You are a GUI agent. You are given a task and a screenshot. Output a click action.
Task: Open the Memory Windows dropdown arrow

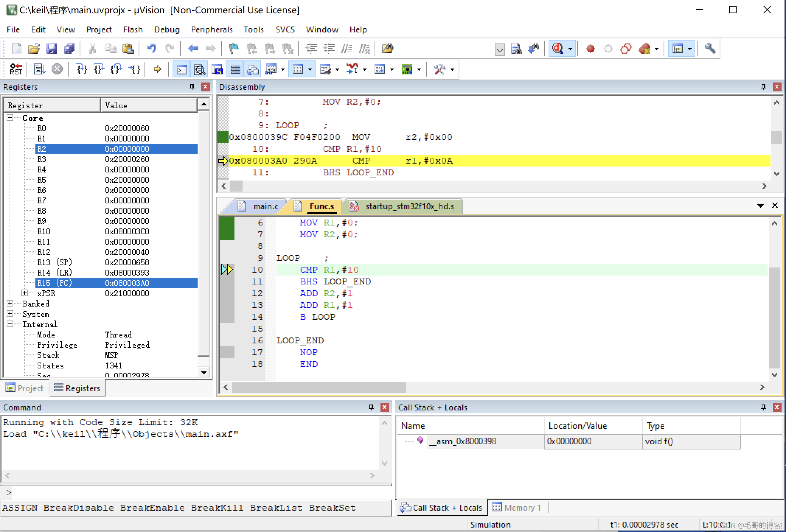pyautogui.click(x=310, y=69)
